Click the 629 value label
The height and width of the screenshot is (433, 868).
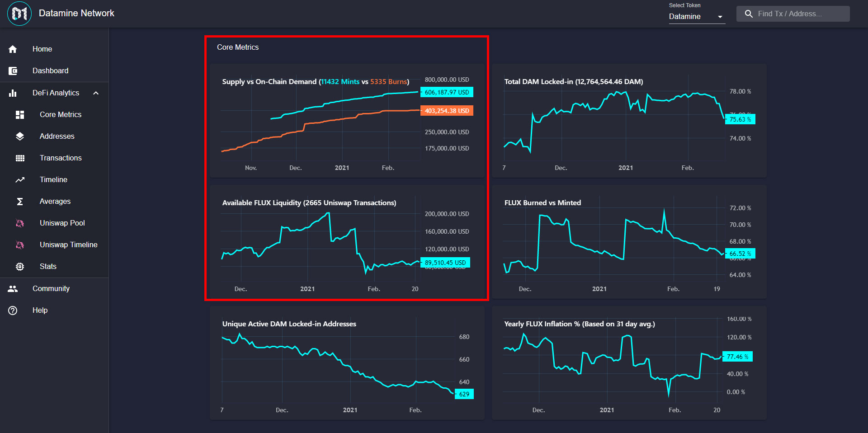tap(464, 394)
